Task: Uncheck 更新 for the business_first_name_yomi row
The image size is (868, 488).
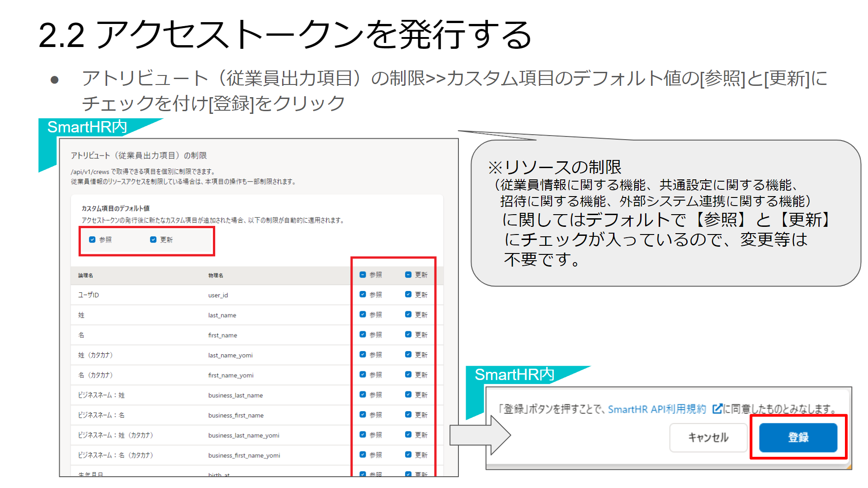Action: click(x=408, y=455)
